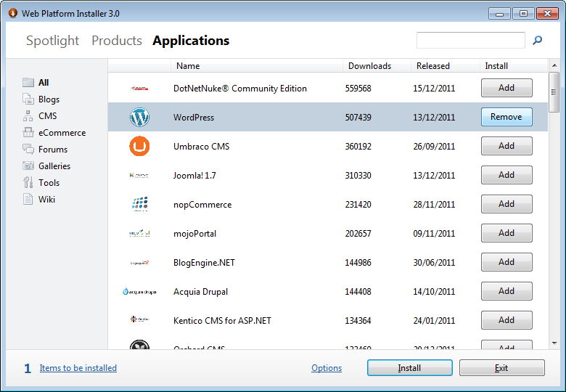Open Items to be installed link
Screen dimensions: 566x392
click(78, 368)
